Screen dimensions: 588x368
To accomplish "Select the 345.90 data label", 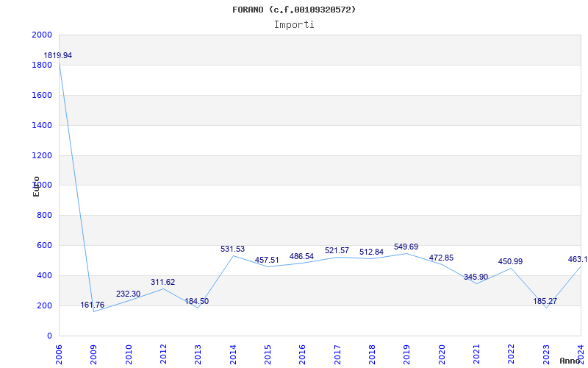I will point(476,277).
